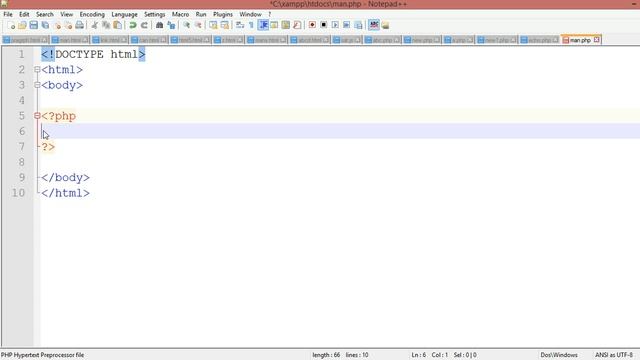Screen dimensions: 640x360
Task: Click the Print toolbar icon
Action: click(x=80, y=25)
